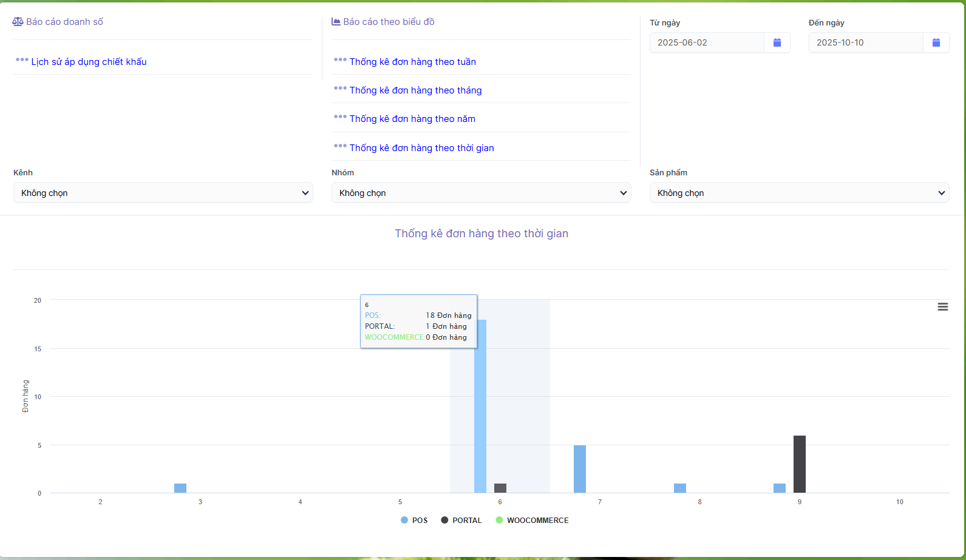Click the dots icon before Thống kê theo năm
966x560 pixels.
pos(340,117)
